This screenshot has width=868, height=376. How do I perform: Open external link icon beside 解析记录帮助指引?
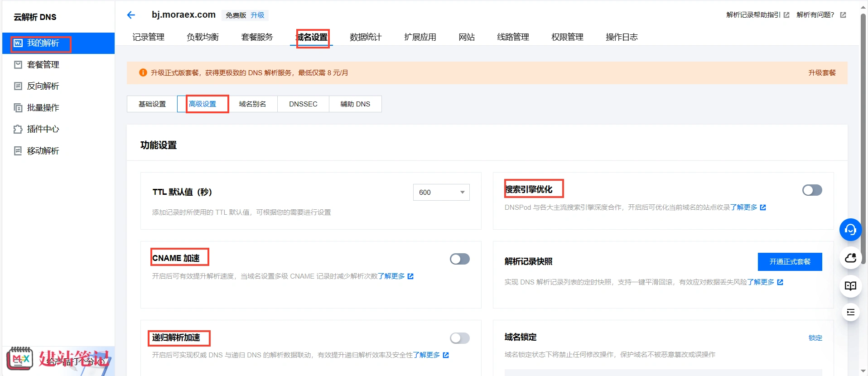[x=786, y=15]
